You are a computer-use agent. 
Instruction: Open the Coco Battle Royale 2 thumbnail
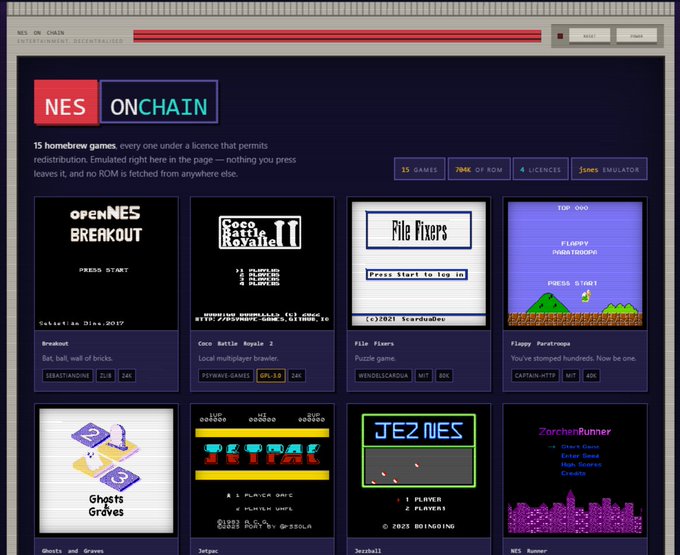pos(262,264)
